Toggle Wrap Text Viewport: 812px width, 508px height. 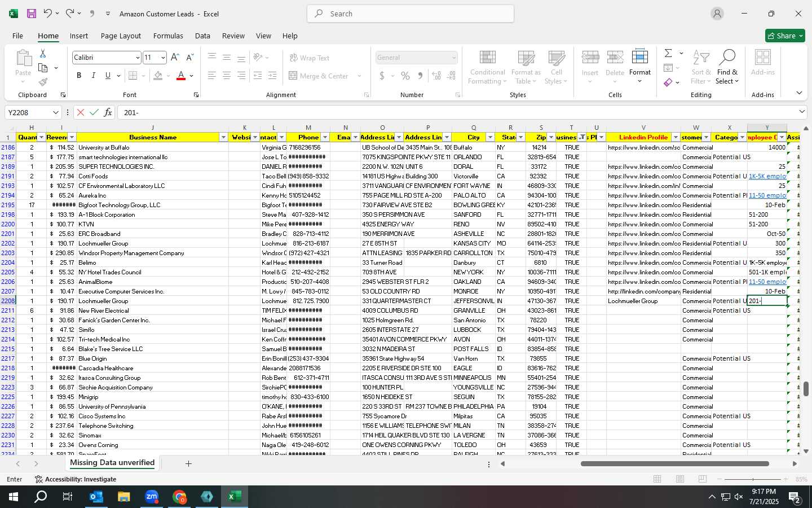coord(309,58)
